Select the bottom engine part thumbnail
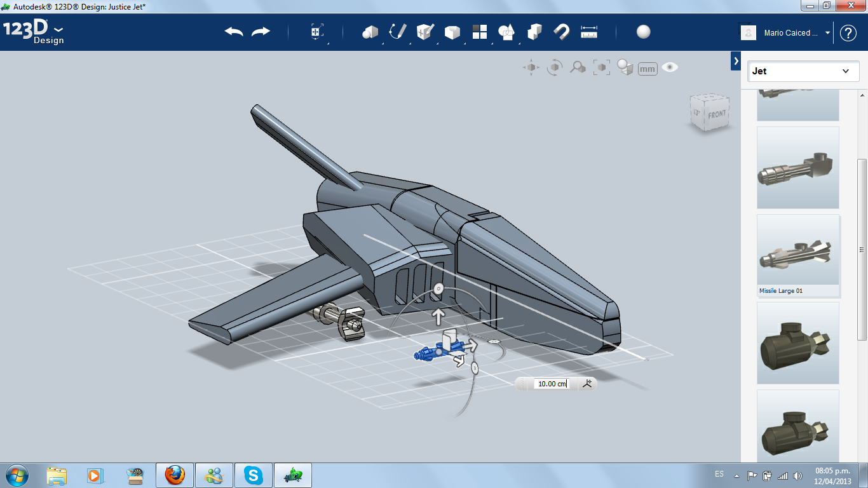868x488 pixels. (x=798, y=426)
